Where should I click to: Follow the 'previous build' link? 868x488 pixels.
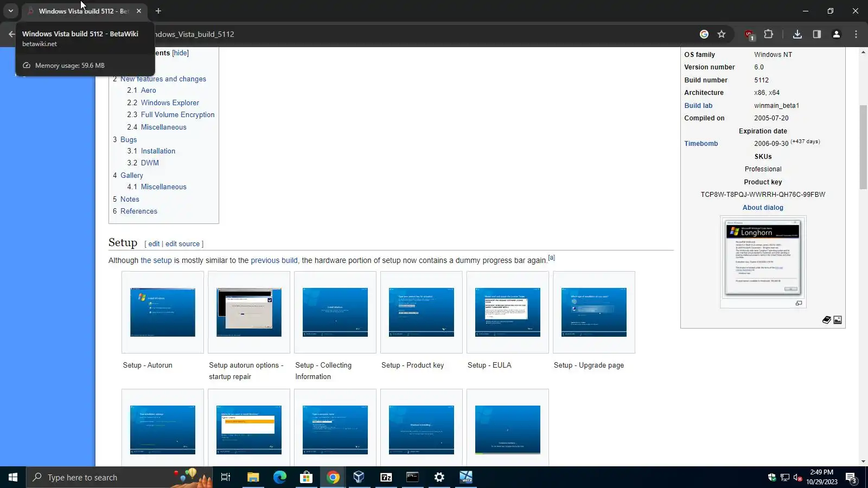point(274,260)
